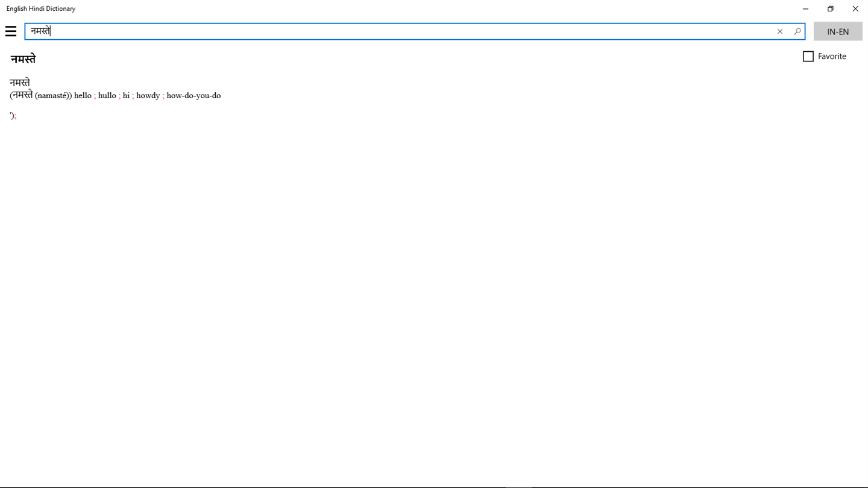
Task: Click the Favorite label text
Action: tap(832, 56)
